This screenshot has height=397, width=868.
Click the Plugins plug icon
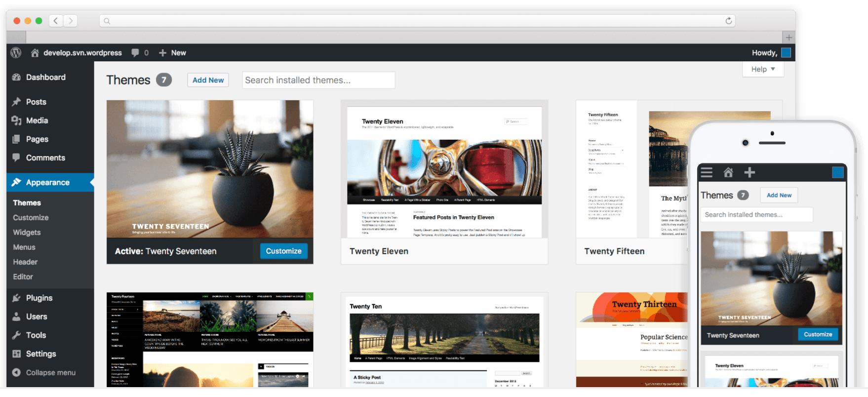point(16,298)
